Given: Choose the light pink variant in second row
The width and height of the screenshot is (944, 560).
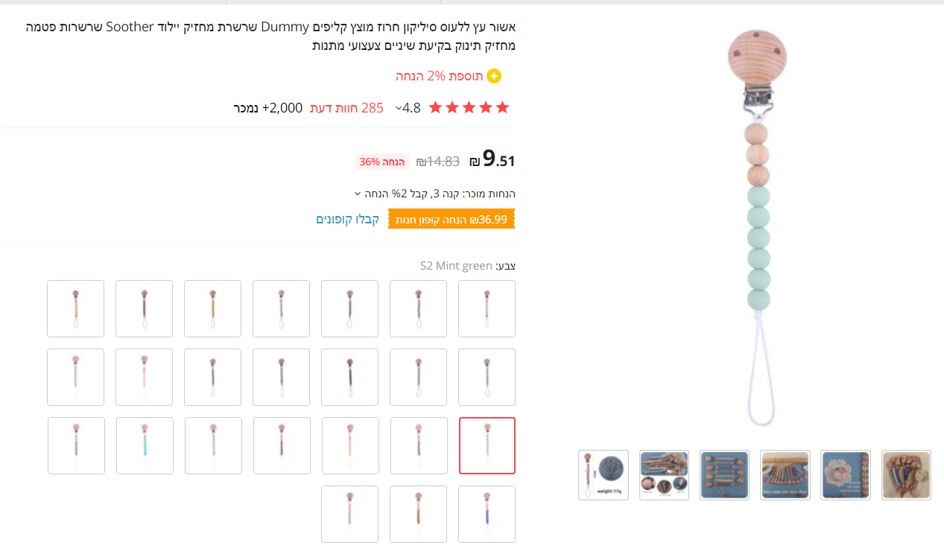Looking at the screenshot, I should 145,377.
